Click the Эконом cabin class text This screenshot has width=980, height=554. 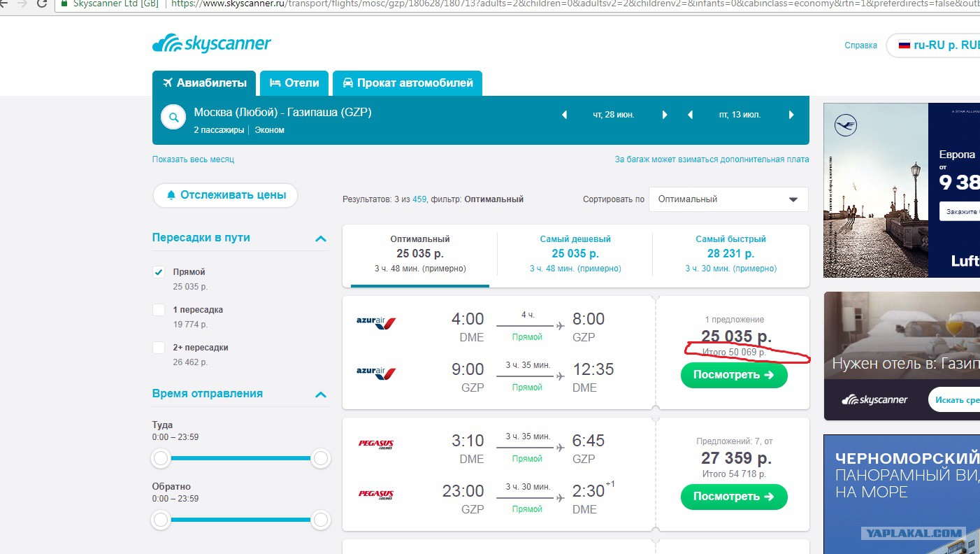click(x=269, y=130)
